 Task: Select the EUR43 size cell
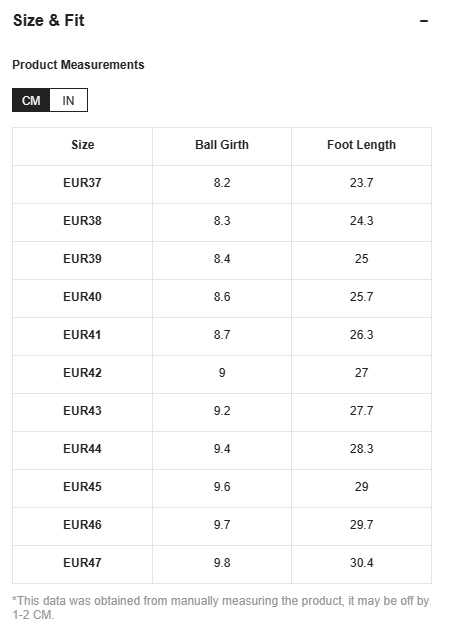[x=83, y=413]
